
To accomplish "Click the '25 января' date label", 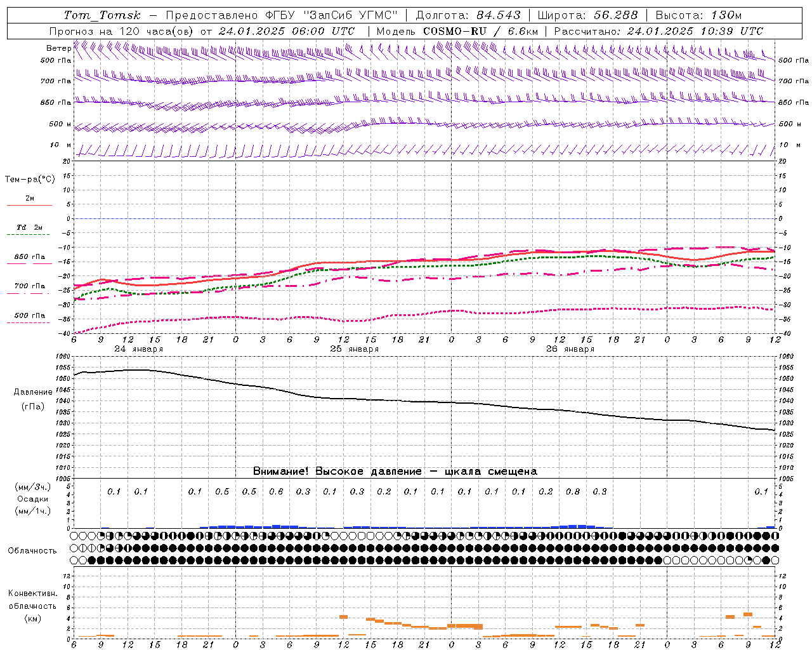I will 355,349.
